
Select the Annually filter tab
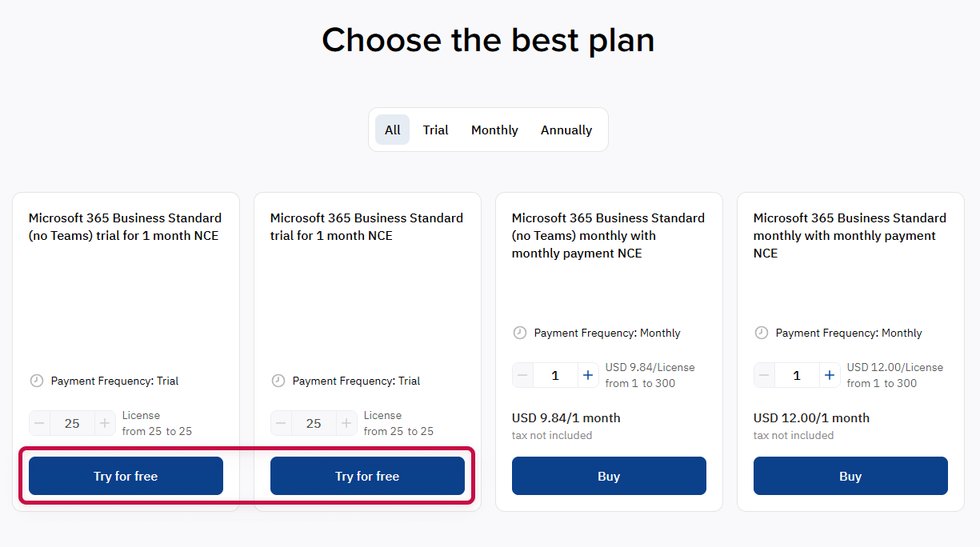click(566, 130)
